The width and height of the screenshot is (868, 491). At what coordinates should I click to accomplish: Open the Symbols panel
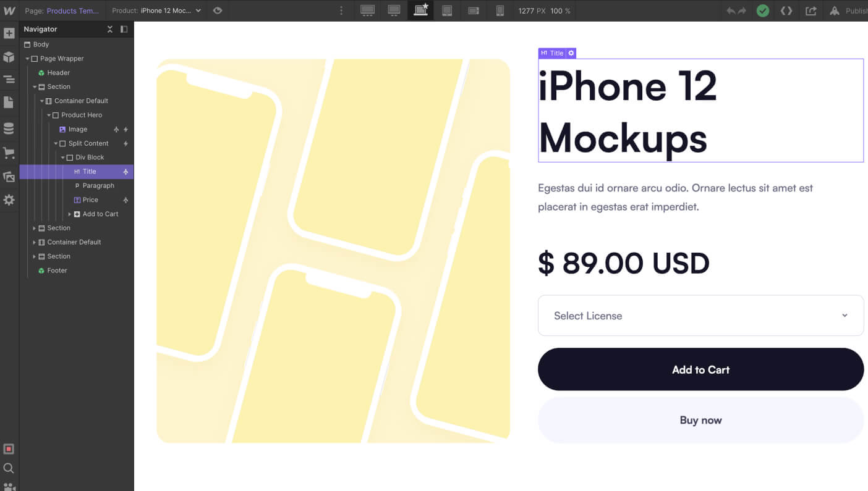[9, 56]
